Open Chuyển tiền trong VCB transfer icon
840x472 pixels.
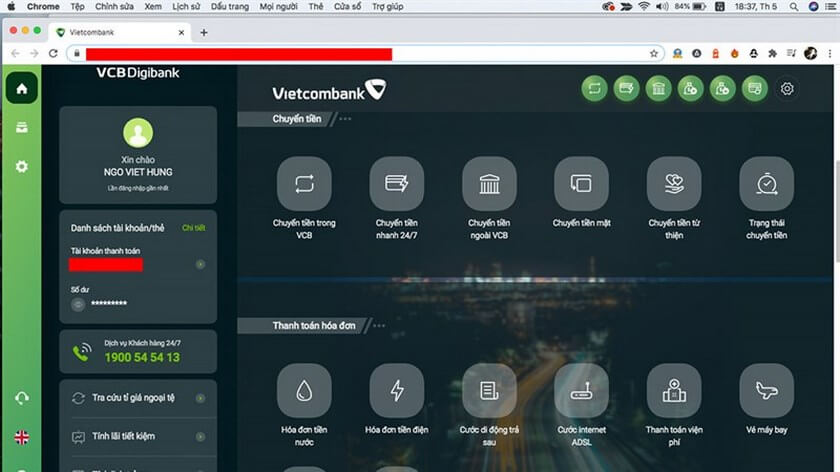click(x=304, y=184)
